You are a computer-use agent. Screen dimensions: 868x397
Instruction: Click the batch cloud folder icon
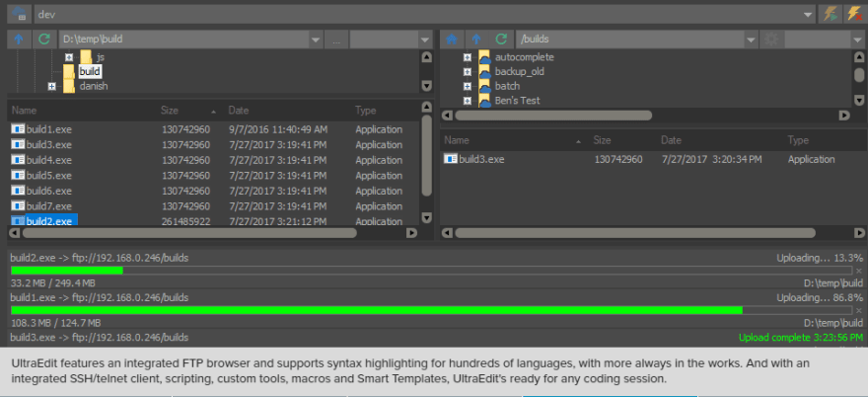click(x=484, y=86)
